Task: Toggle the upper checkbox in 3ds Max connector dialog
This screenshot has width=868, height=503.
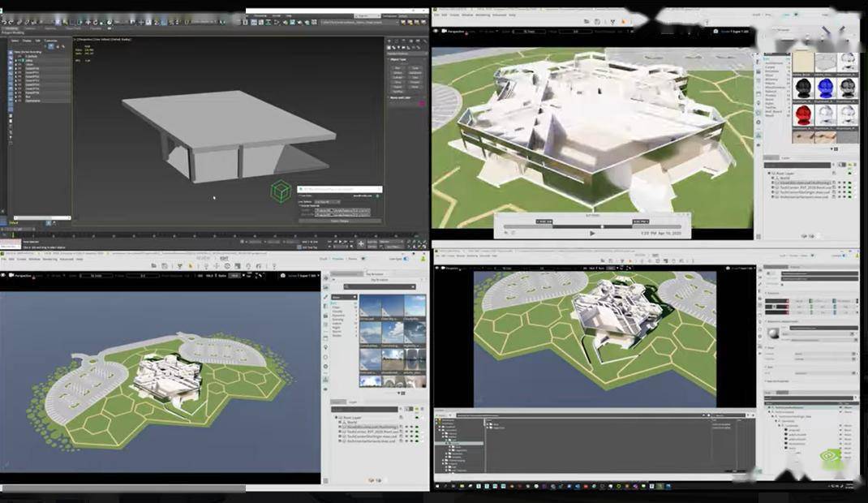Action: (x=299, y=196)
